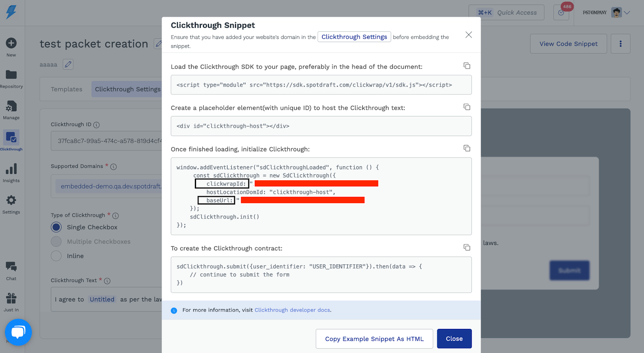Image resolution: width=644 pixels, height=353 pixels.
Task: Switch to the Templates tab
Action: click(x=66, y=89)
